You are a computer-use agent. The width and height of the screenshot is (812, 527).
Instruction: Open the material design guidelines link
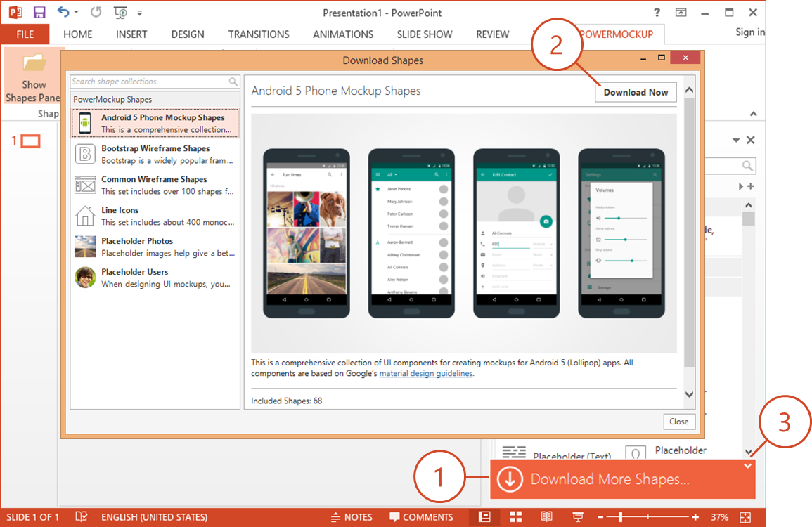(x=425, y=373)
